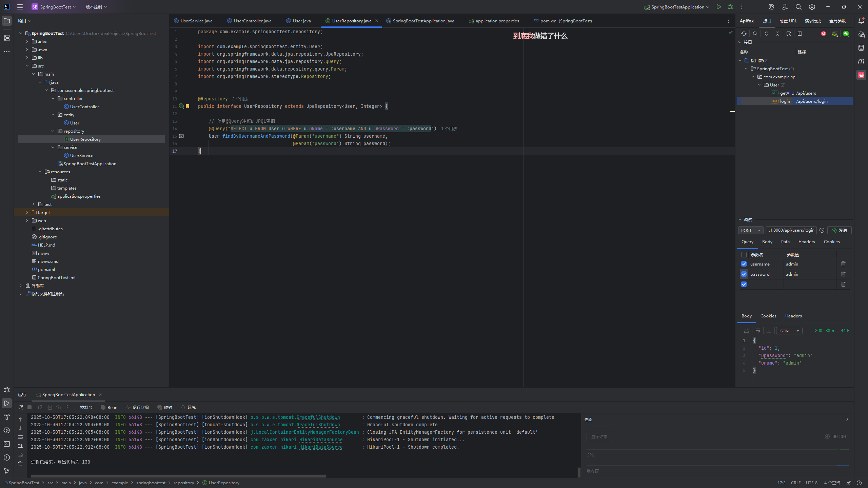Open the Body tab in request parameters
This screenshot has height=488, width=868.
coord(767,241)
